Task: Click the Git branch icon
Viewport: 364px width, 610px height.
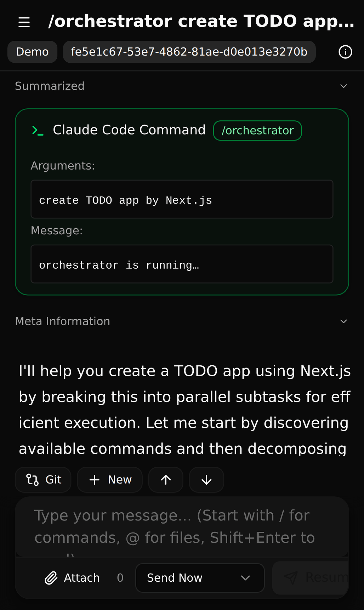Action: pos(33,480)
